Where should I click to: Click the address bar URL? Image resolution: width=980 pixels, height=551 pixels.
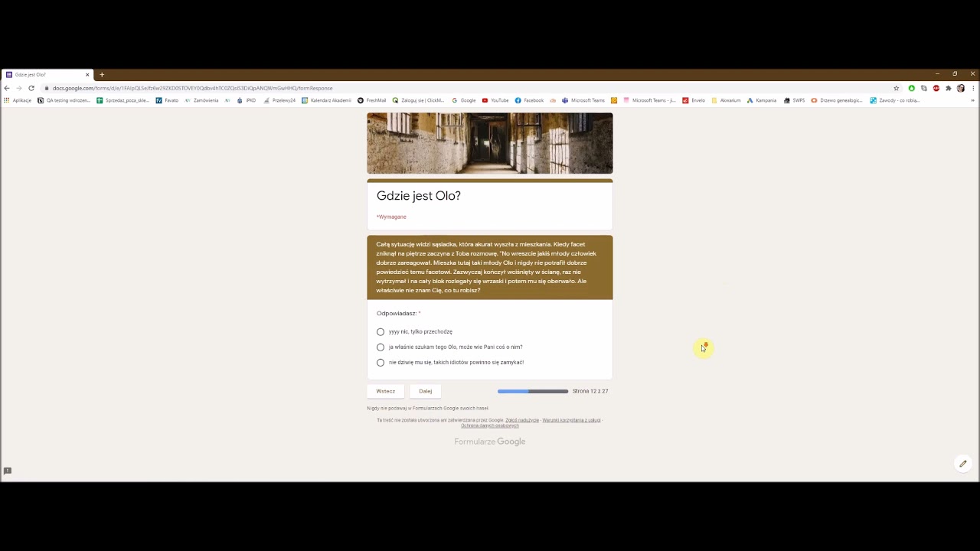[x=193, y=88]
